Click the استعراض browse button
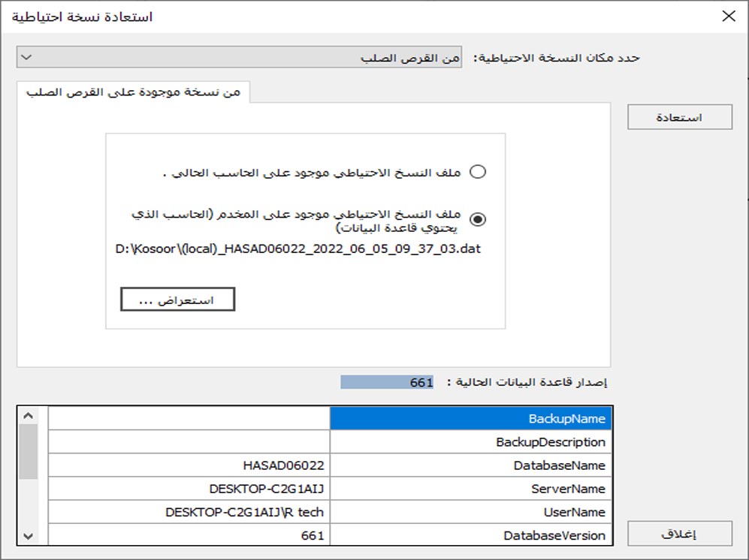 point(178,300)
